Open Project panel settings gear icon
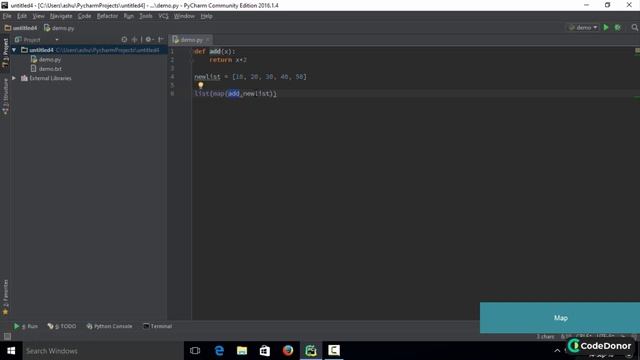 tap(149, 40)
